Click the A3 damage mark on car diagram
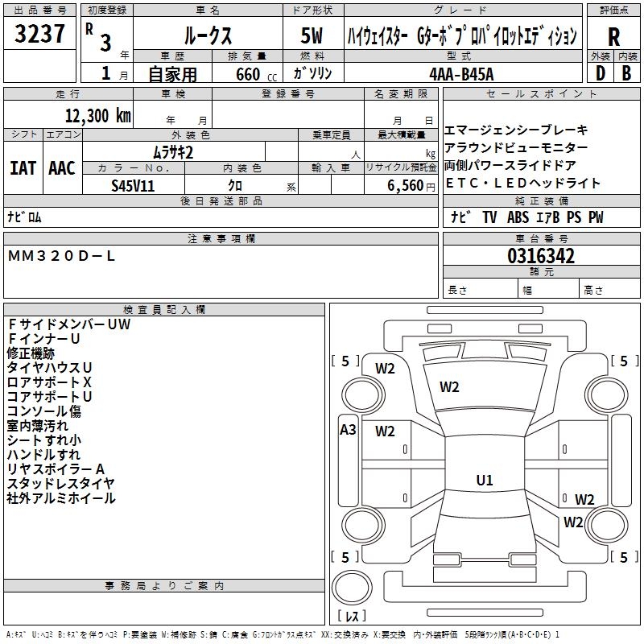This screenshot has height=644, width=644. (348, 430)
